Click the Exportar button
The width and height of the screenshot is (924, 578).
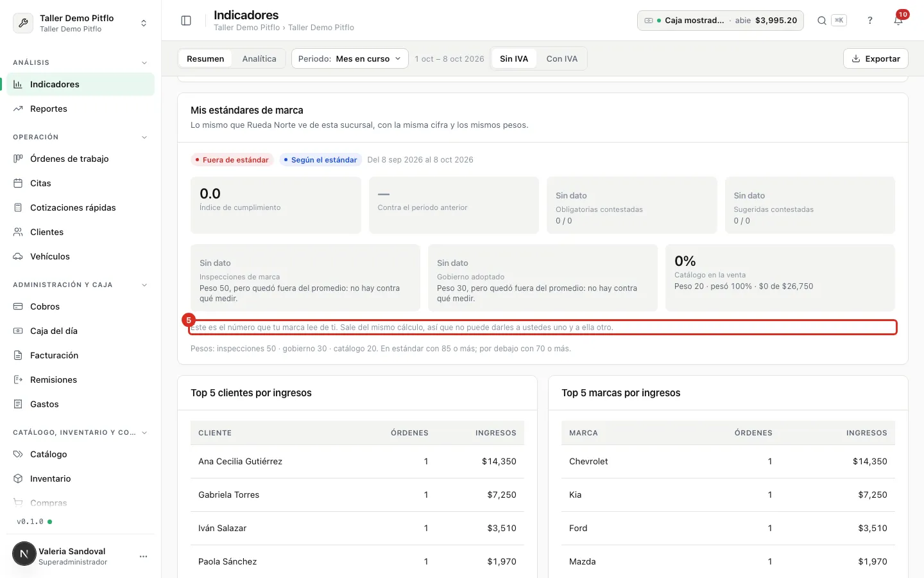(876, 58)
